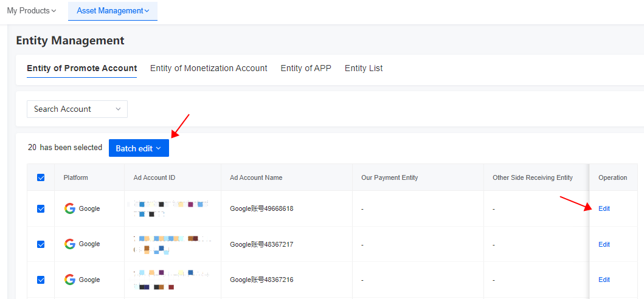This screenshot has width=644, height=299.
Task: Select the Entity of Promote Account tab
Action: pos(82,68)
